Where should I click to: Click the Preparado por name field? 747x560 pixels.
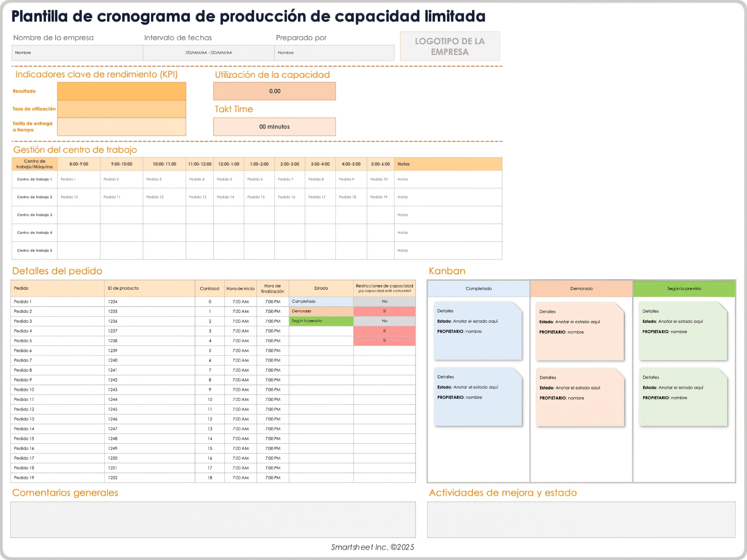coord(334,53)
